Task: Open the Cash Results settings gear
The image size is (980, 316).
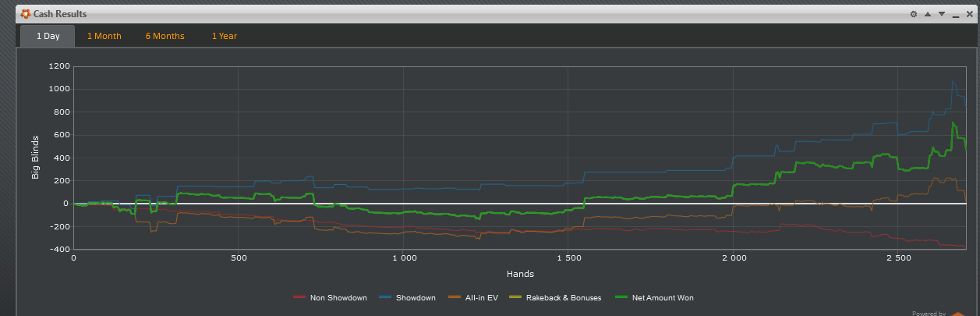Action: click(x=914, y=14)
